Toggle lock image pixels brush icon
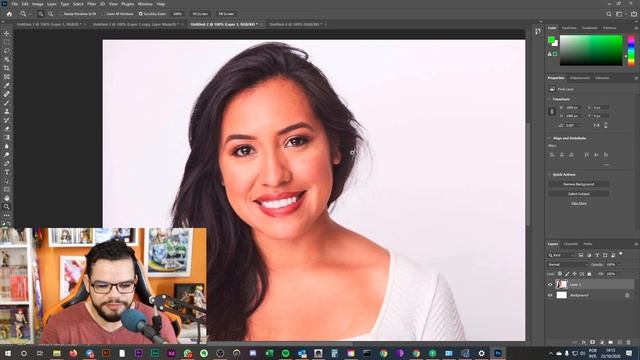This screenshot has width=640, height=360. [x=567, y=274]
